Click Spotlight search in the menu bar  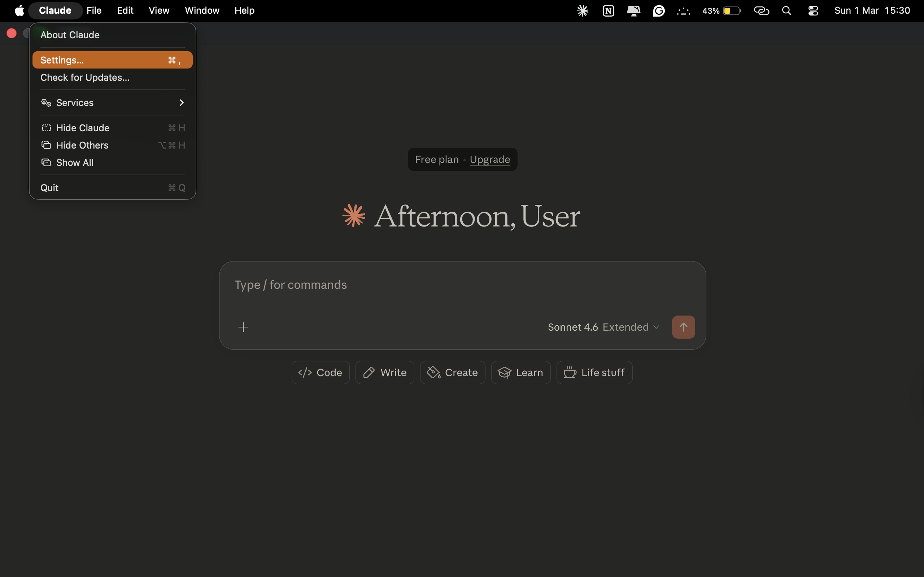[x=786, y=10]
